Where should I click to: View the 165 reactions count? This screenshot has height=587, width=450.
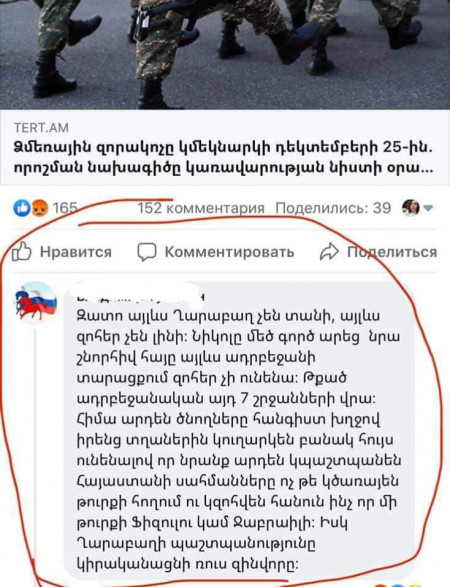65,208
